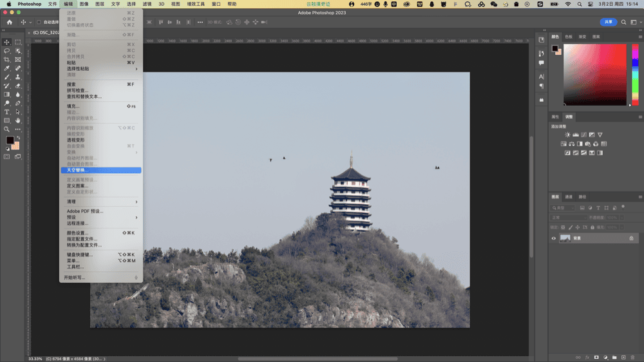Activate the Zoom tool magnifier

point(7,129)
